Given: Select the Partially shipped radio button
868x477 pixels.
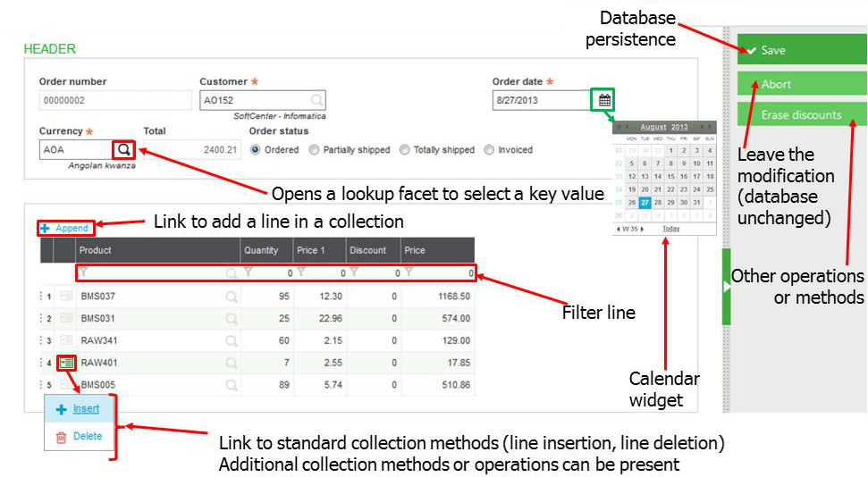Looking at the screenshot, I should (x=314, y=150).
